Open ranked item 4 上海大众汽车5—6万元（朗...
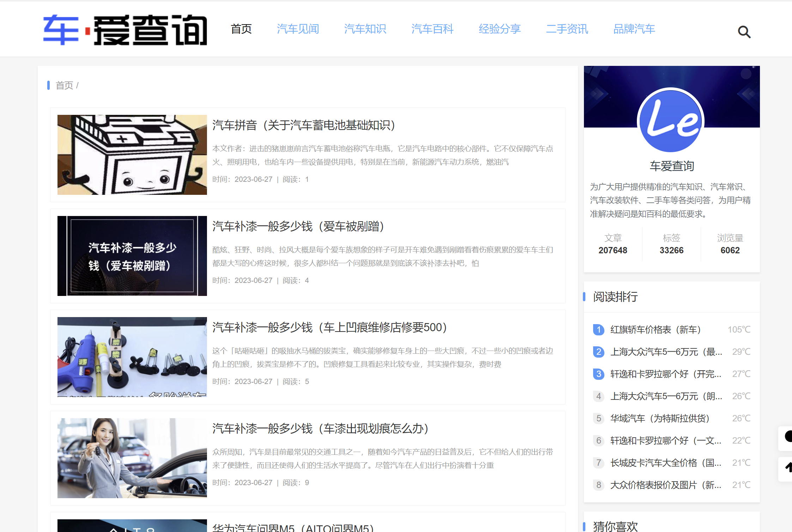Screen dimensions: 792x532 coord(666,396)
